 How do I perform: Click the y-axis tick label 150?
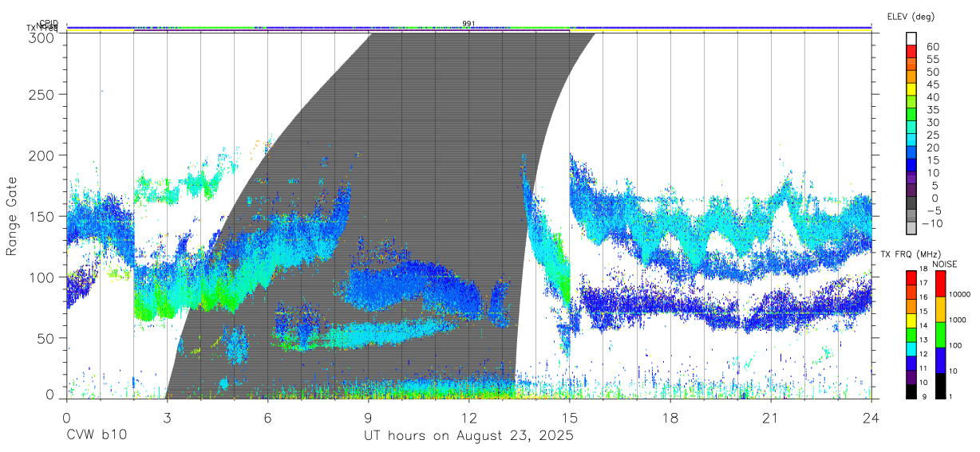(41, 216)
